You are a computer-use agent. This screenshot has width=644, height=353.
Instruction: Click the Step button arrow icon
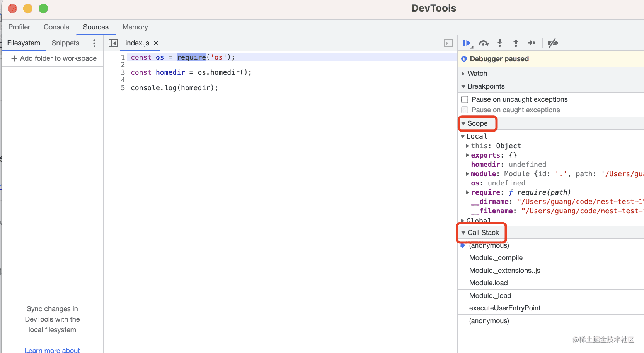(532, 43)
